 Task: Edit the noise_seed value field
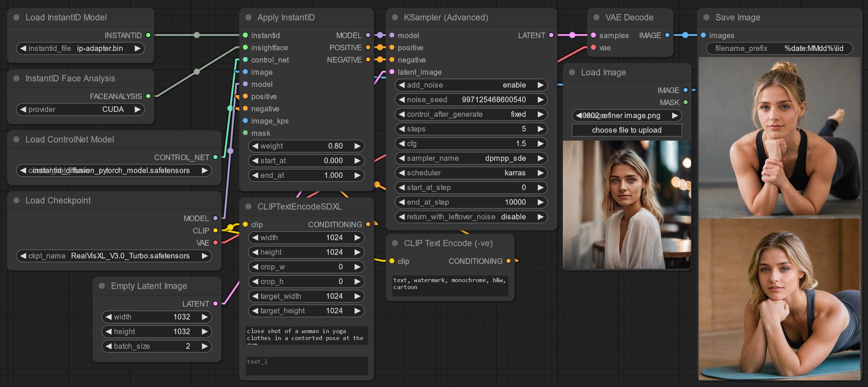pos(471,100)
